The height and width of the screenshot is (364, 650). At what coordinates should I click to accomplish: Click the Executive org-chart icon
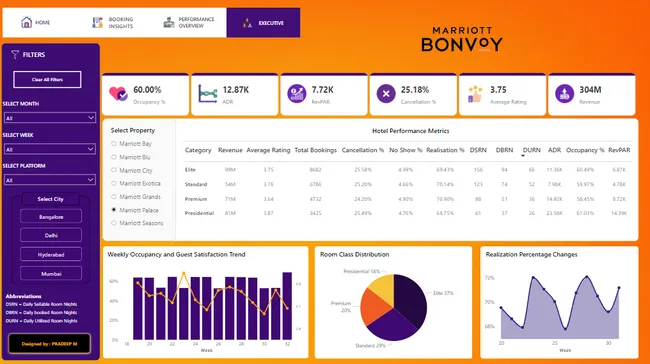(247, 23)
